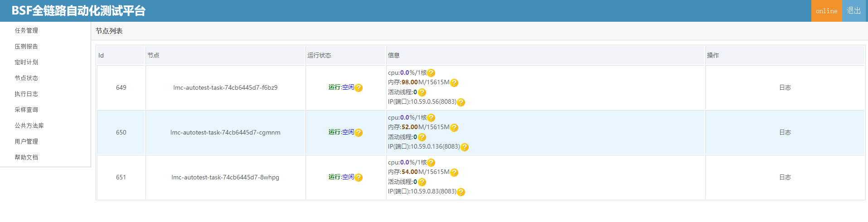Open 帮助文档 menu item
The height and width of the screenshot is (222, 868).
coord(26,157)
